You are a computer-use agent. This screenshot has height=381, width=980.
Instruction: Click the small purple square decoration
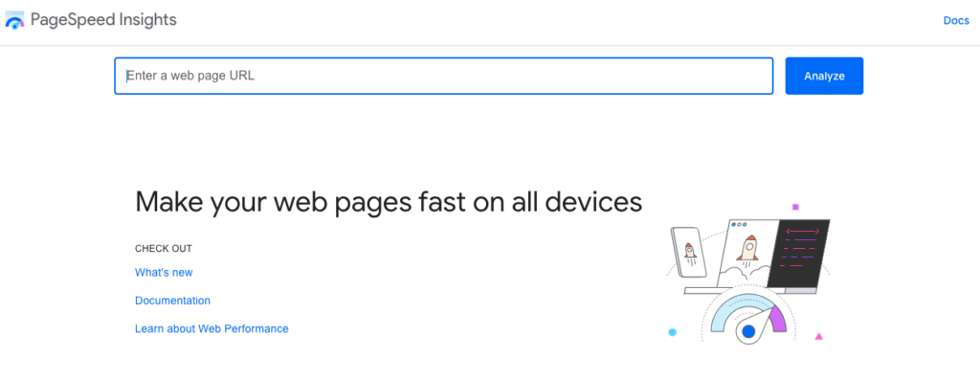click(795, 207)
